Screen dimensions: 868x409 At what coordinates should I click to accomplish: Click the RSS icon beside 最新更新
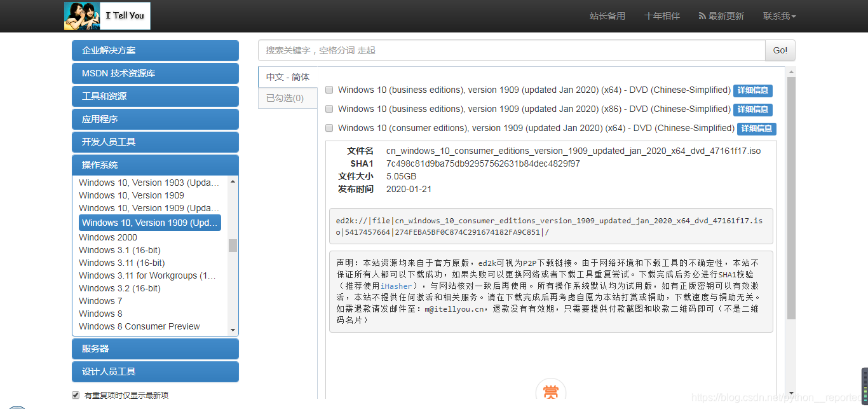[x=702, y=16]
